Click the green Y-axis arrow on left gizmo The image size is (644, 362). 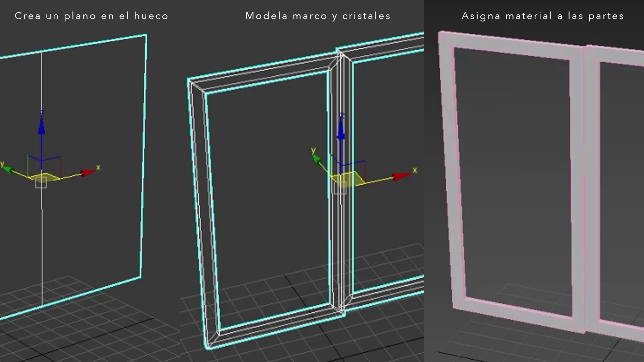click(9, 170)
